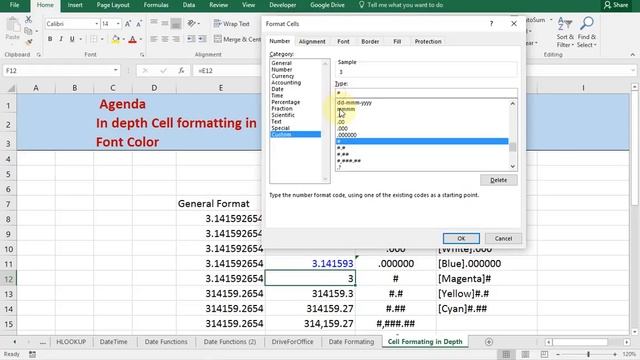Click Tell me what you want to do box

point(400,5)
